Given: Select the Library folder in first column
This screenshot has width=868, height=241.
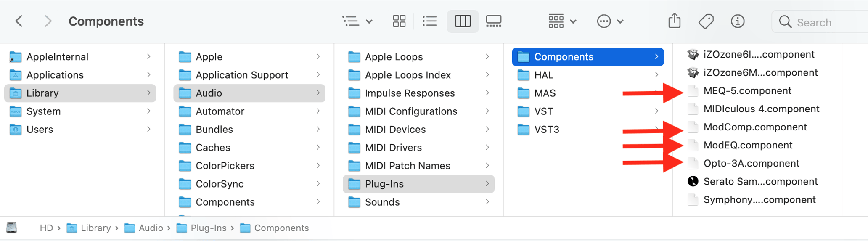Looking at the screenshot, I should click(x=80, y=93).
